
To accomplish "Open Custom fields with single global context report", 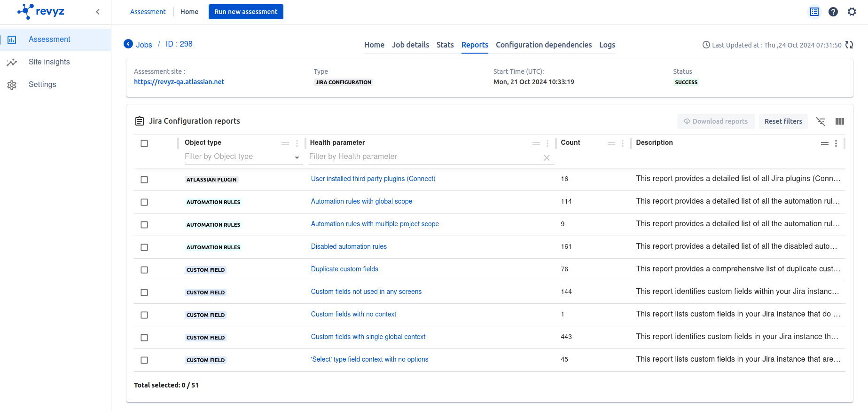I will 368,337.
